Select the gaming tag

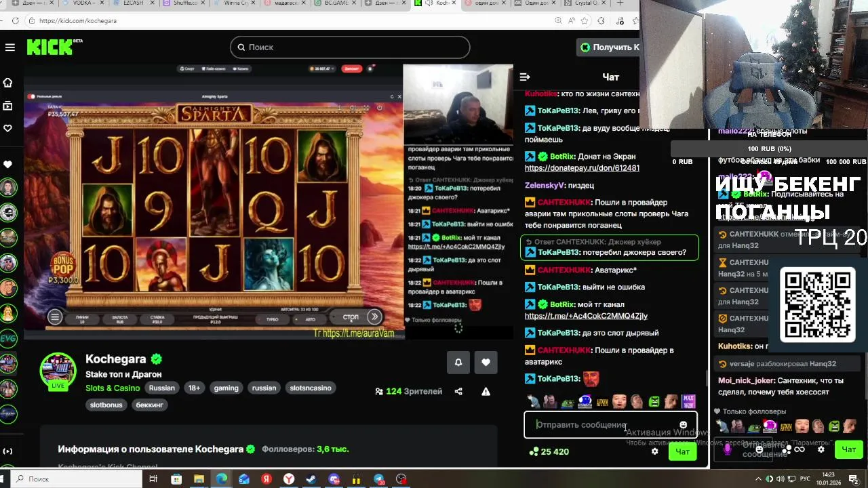[226, 388]
